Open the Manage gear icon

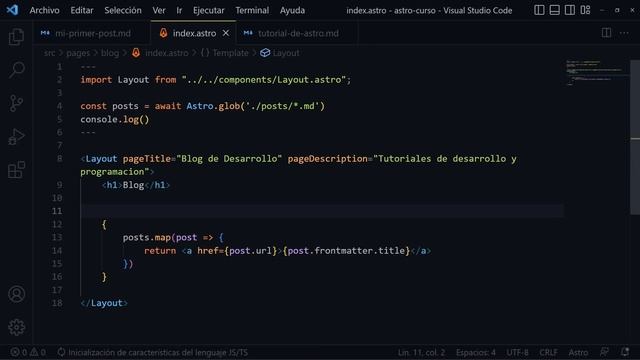pyautogui.click(x=16, y=327)
